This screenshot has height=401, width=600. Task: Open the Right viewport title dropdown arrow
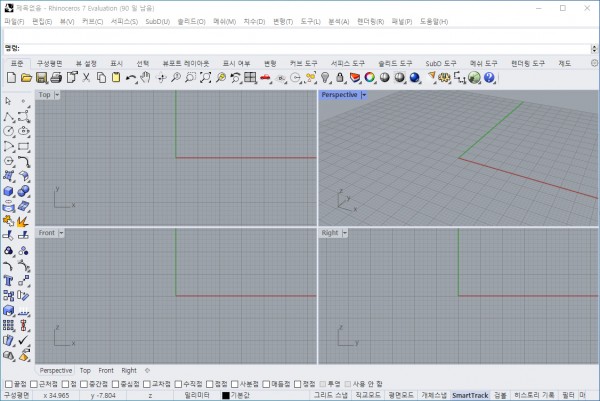click(x=345, y=233)
